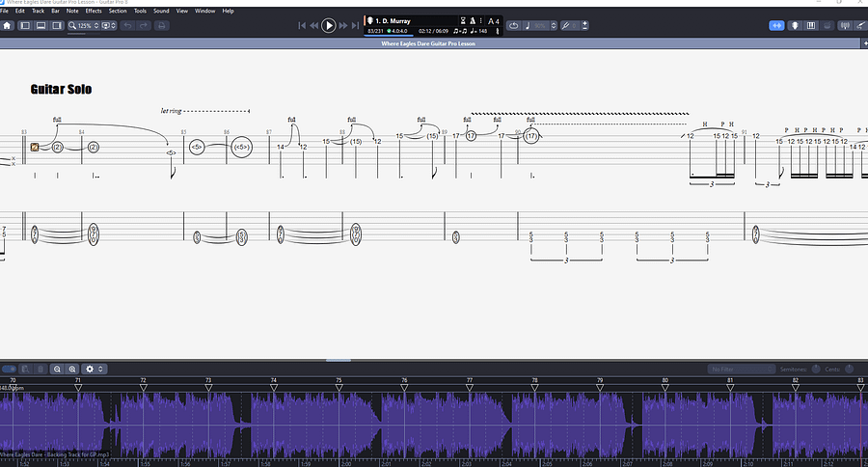Click the tempo 148 display
Viewport: 868px width, 467px height.
(478, 31)
